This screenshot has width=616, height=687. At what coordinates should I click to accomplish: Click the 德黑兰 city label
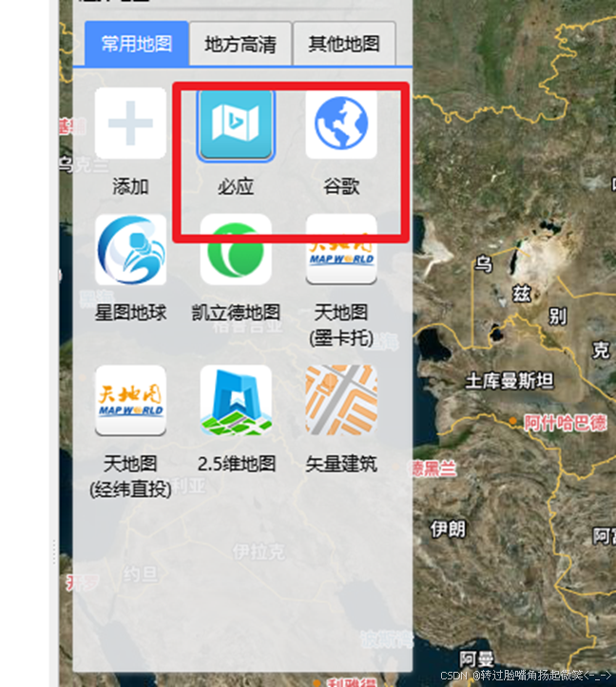click(433, 468)
